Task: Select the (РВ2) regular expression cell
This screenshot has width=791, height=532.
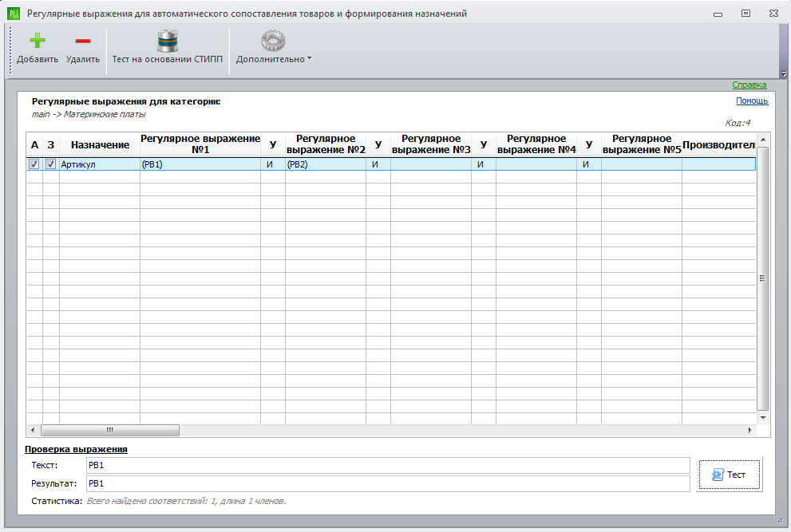Action: (326, 164)
